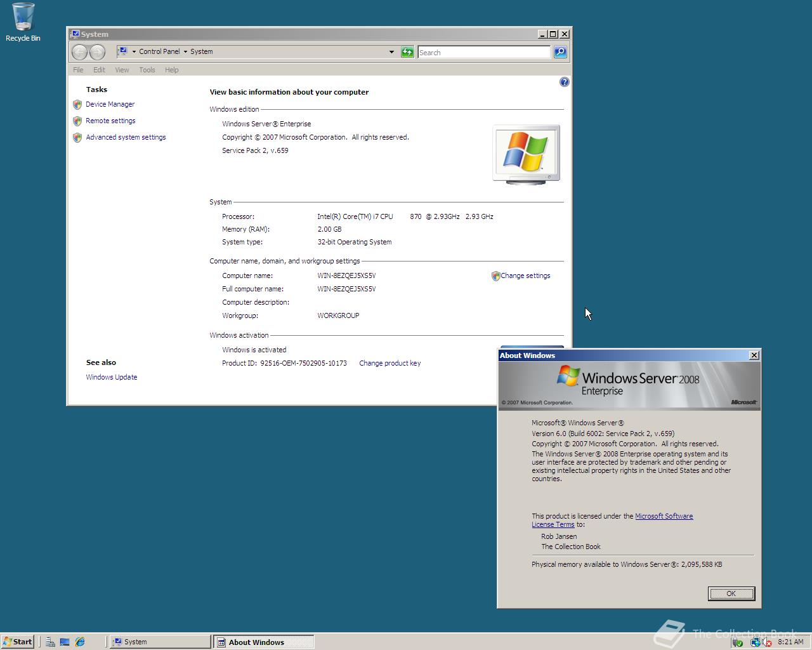The image size is (812, 650).
Task: Click the computer name WIN-8EZQEJ5XS5V value
Action: tap(346, 275)
